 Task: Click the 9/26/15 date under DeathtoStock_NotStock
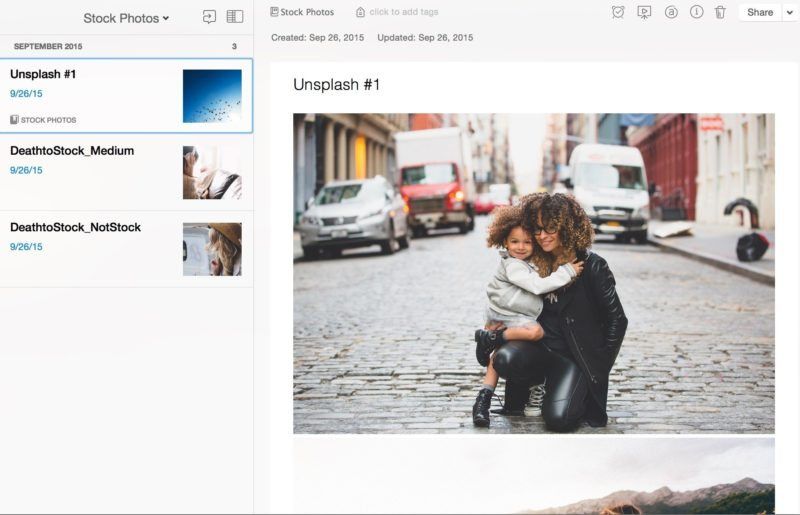[26, 247]
